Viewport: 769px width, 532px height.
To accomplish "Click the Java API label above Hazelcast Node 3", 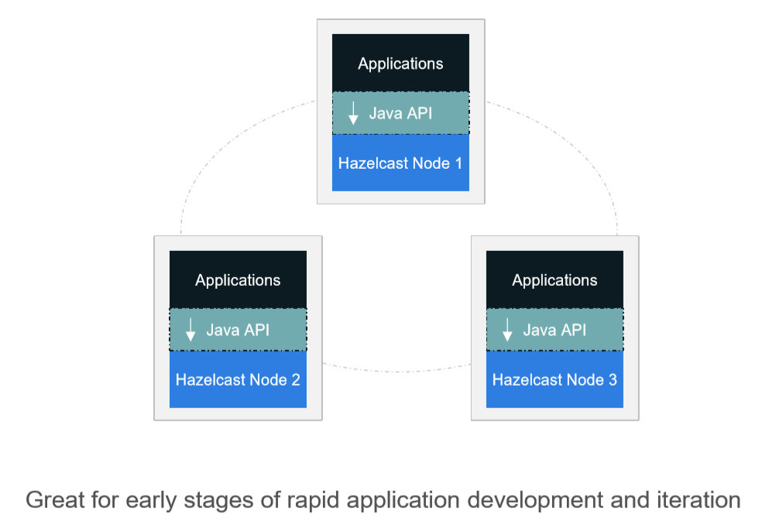I will pos(554,330).
